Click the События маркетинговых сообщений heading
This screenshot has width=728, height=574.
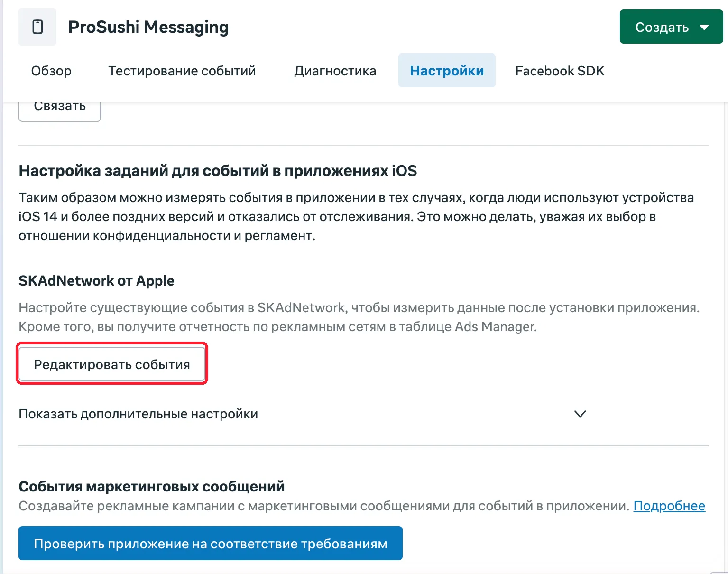[x=152, y=486]
